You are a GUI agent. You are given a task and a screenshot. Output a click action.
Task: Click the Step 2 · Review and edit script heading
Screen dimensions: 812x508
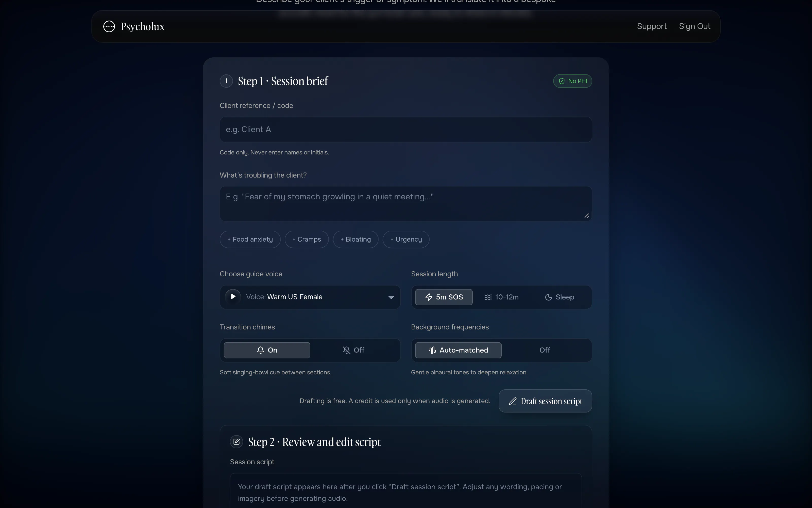[314, 442]
